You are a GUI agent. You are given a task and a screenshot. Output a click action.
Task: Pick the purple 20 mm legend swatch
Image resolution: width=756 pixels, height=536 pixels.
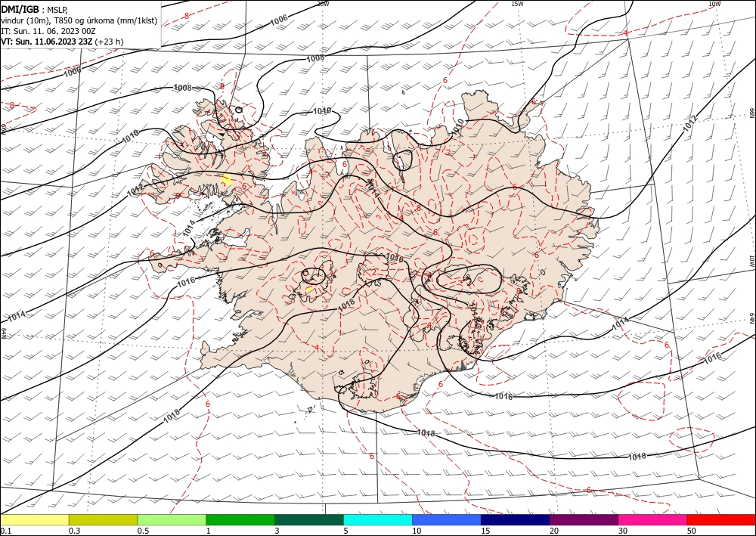coord(584,519)
